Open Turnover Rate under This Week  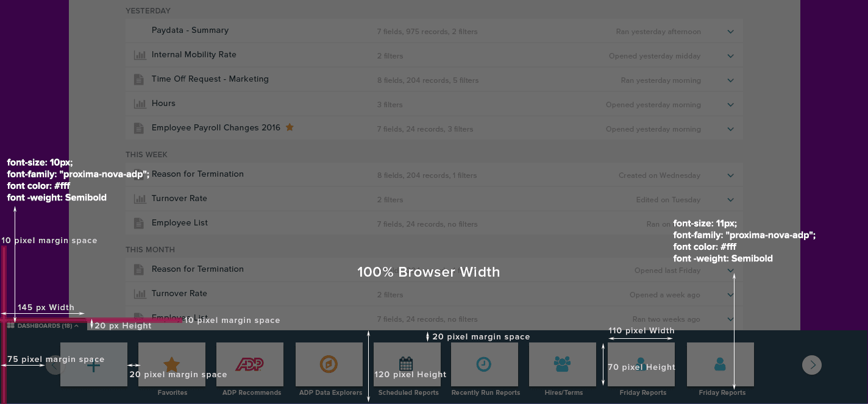coord(179,199)
